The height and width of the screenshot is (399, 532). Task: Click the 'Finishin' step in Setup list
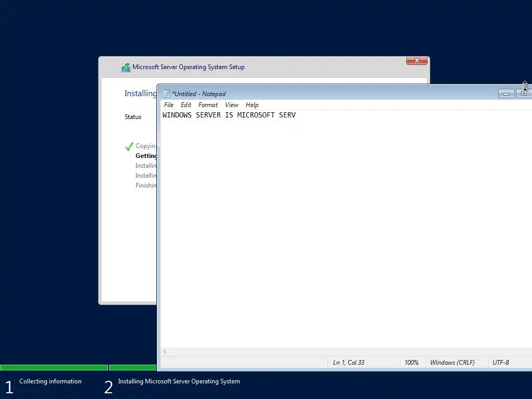coord(146,185)
